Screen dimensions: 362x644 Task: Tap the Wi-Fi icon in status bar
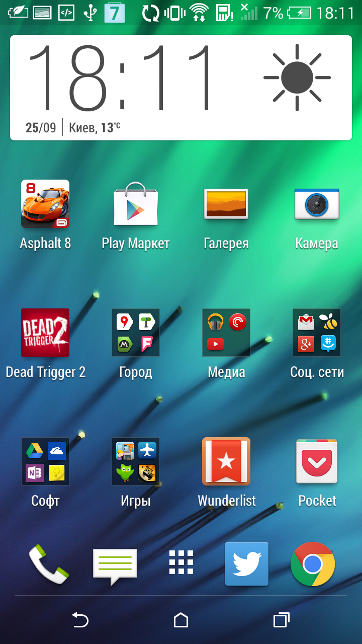(x=200, y=12)
